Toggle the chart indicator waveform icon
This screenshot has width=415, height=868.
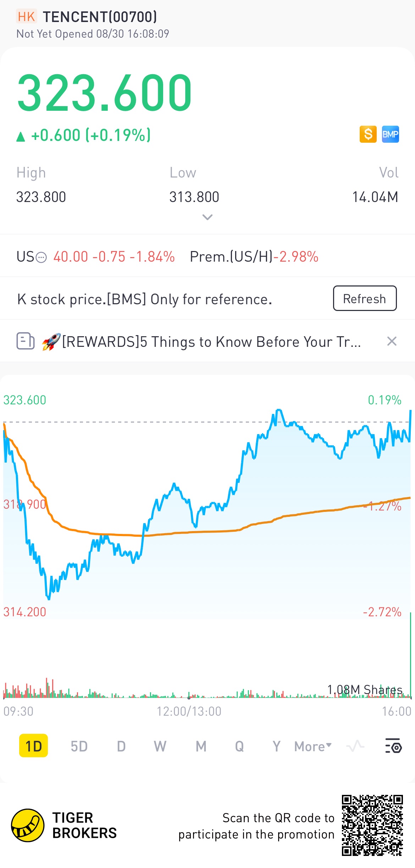[355, 746]
